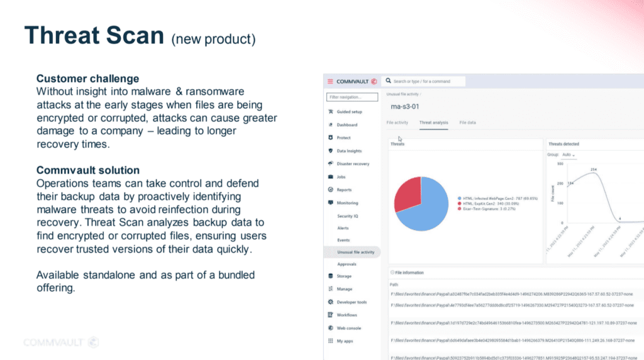Select file path starting with 1d197d729e2c
Screen dimensions: 644x360
(514, 323)
